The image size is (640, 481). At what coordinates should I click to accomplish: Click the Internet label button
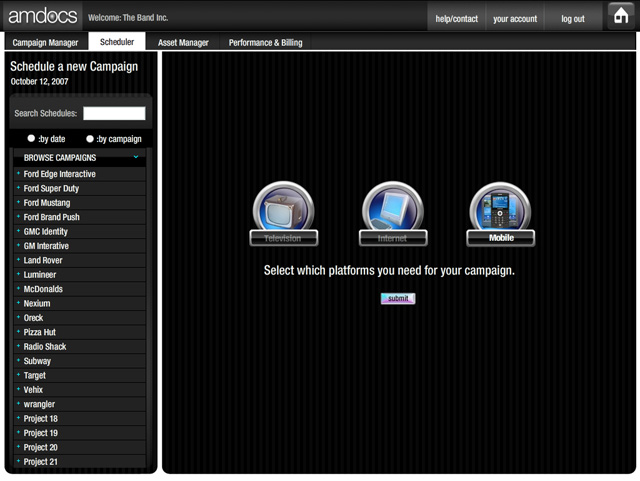[x=393, y=238]
